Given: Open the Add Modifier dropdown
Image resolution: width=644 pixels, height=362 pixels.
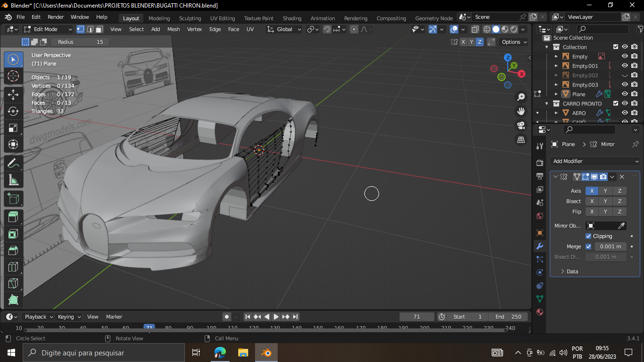Looking at the screenshot, I should [x=595, y=161].
